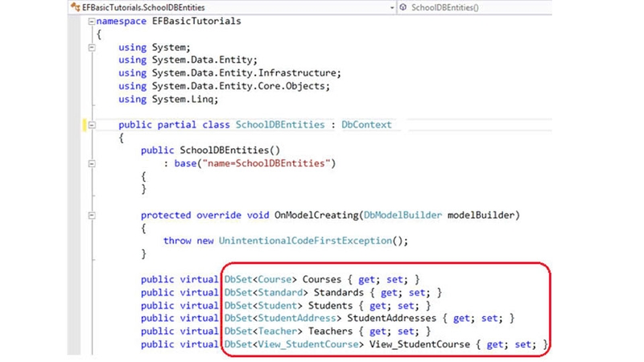Click the DbSet<Course> type
Screen dimensions: 644x362
pyautogui.click(x=260, y=279)
